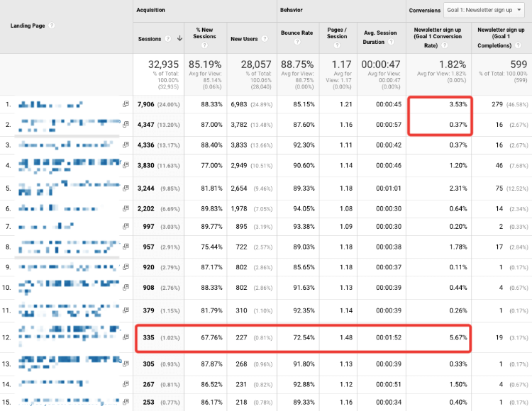Open the row 7 landing page link

click(x=46, y=226)
